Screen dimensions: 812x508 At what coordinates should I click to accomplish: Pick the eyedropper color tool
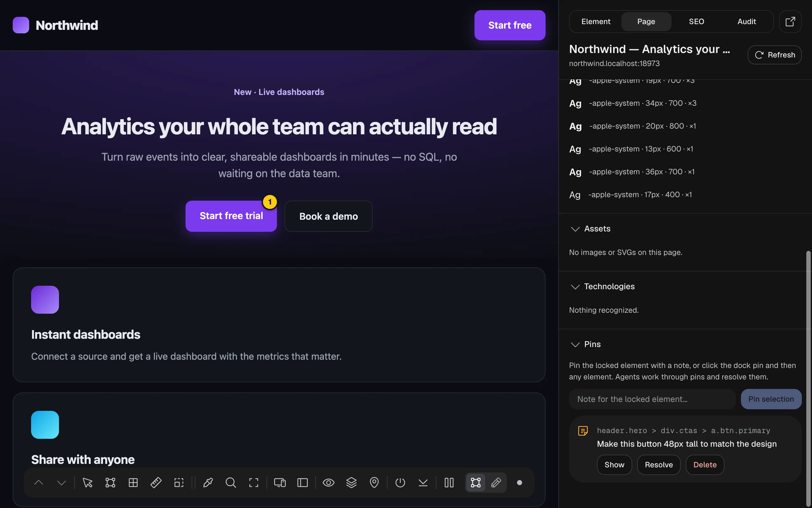208,483
